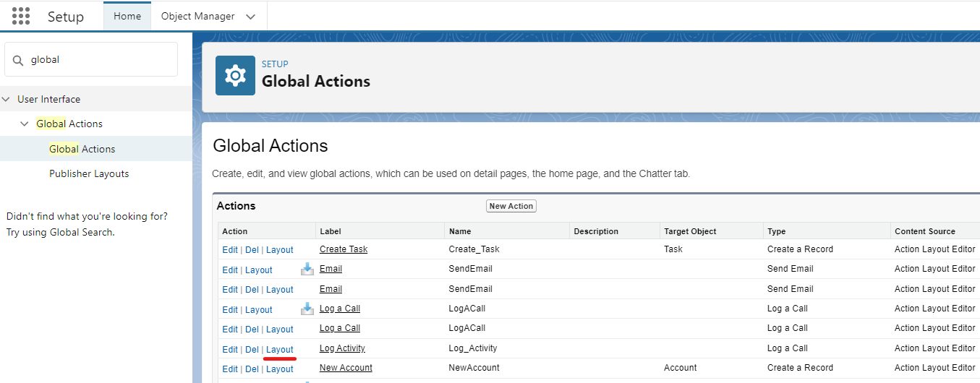This screenshot has width=980, height=383.
Task: Click the Content Source column header
Action: 925,231
